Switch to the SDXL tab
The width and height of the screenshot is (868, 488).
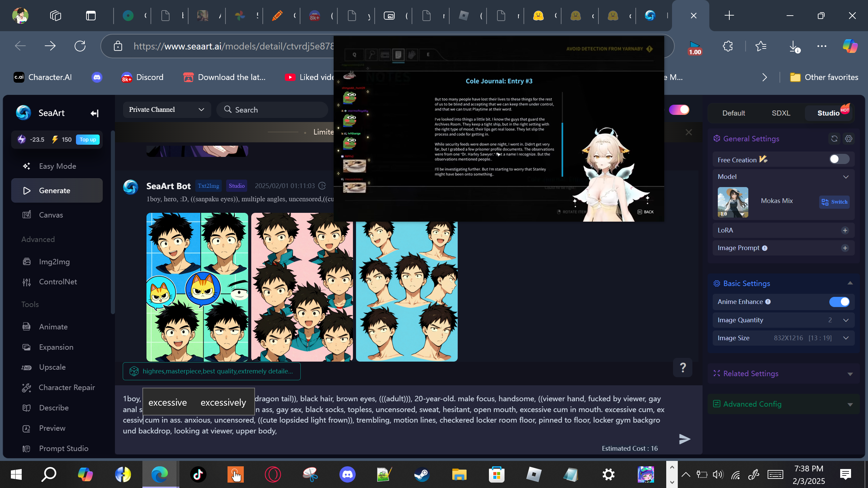click(x=781, y=113)
